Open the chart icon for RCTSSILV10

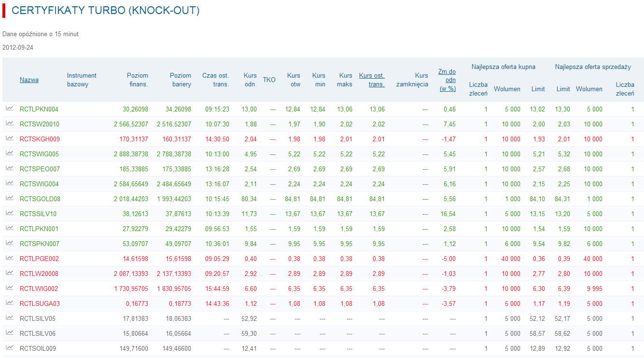[x=10, y=213]
